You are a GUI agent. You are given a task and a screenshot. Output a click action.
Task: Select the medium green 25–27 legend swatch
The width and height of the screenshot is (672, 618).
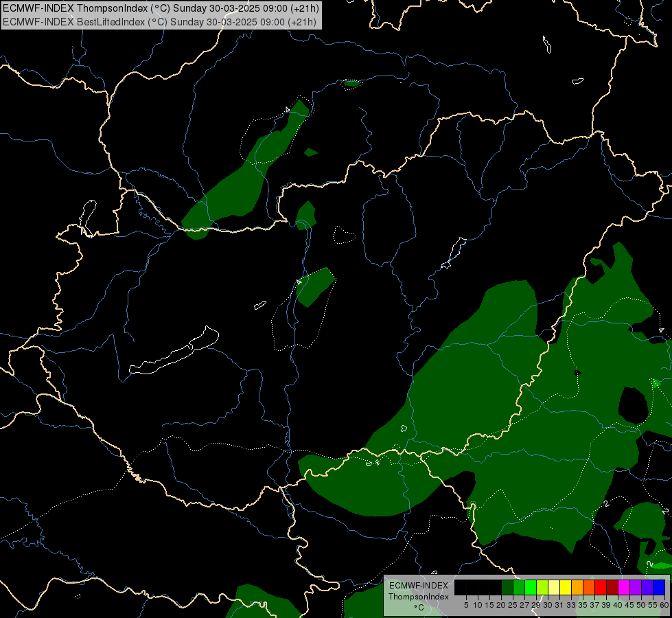point(519,587)
